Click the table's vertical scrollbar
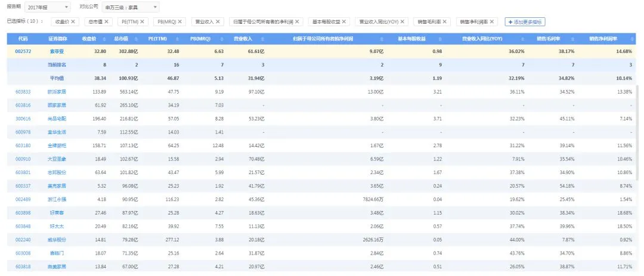Screen dimensions: 644x276 click(637, 134)
